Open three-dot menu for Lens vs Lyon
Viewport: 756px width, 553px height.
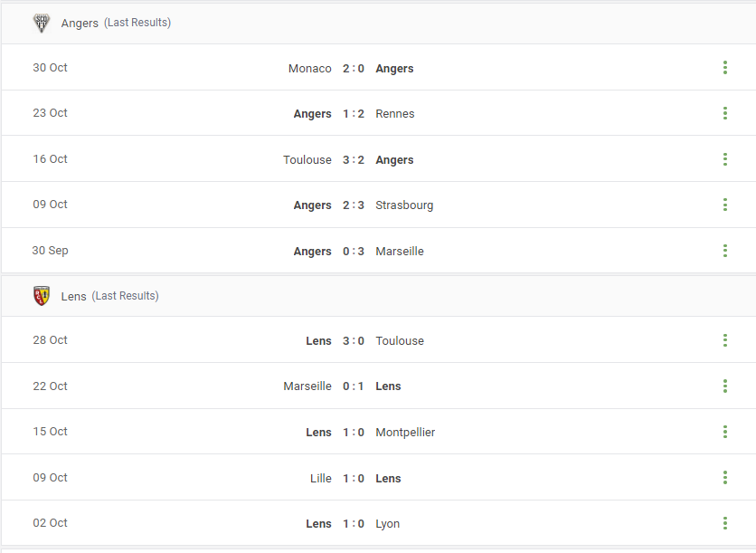(724, 523)
